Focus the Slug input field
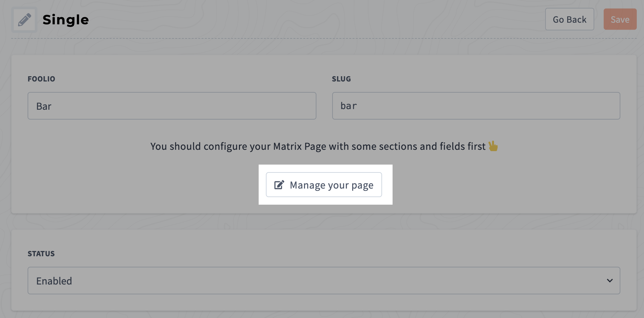 click(x=476, y=106)
